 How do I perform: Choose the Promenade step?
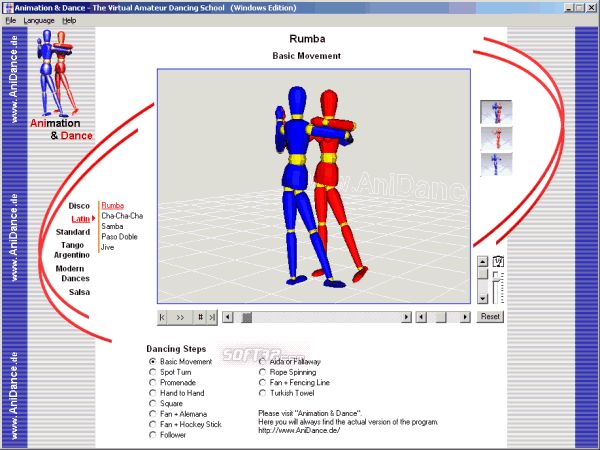(x=173, y=383)
